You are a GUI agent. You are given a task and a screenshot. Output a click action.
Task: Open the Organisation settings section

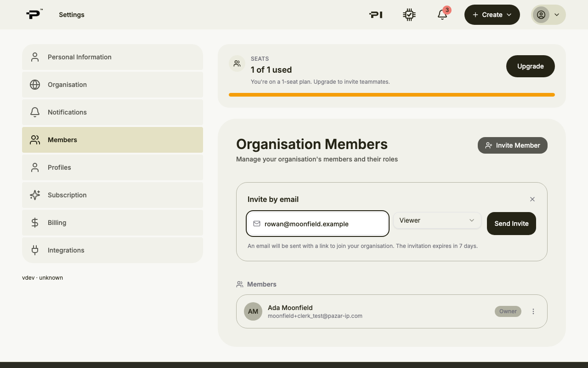(x=113, y=85)
